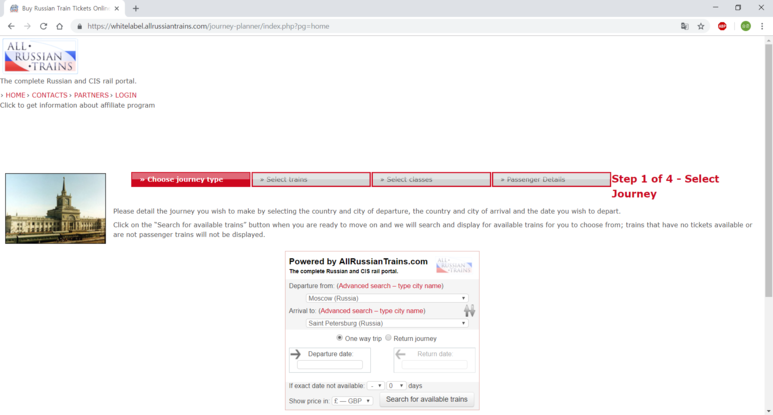Click the Passenger Details step tab

coord(551,179)
